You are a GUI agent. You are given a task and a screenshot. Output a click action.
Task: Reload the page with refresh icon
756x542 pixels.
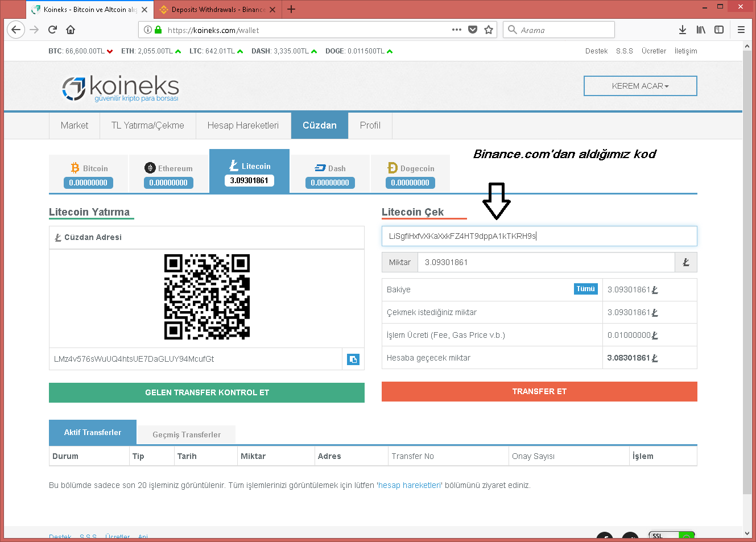52,30
